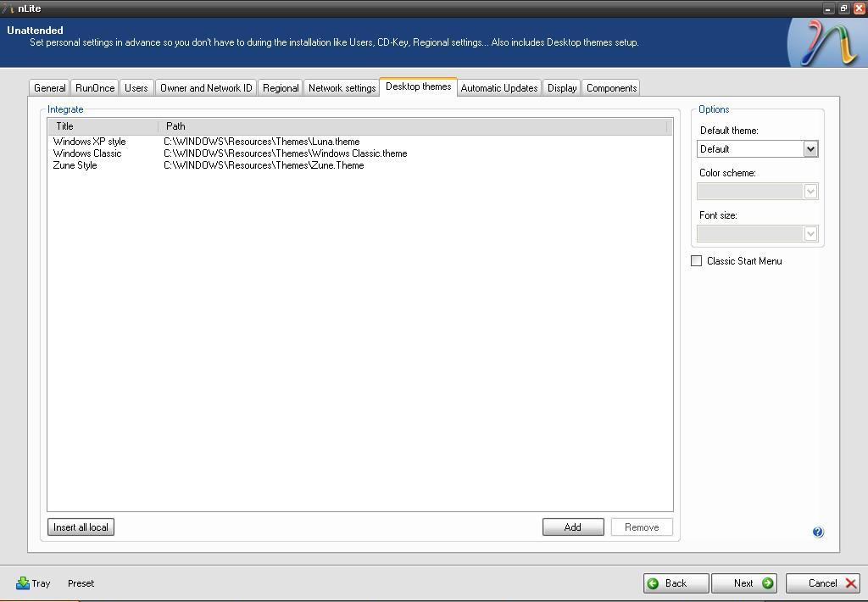Cancel the nLite wizard

click(x=823, y=583)
